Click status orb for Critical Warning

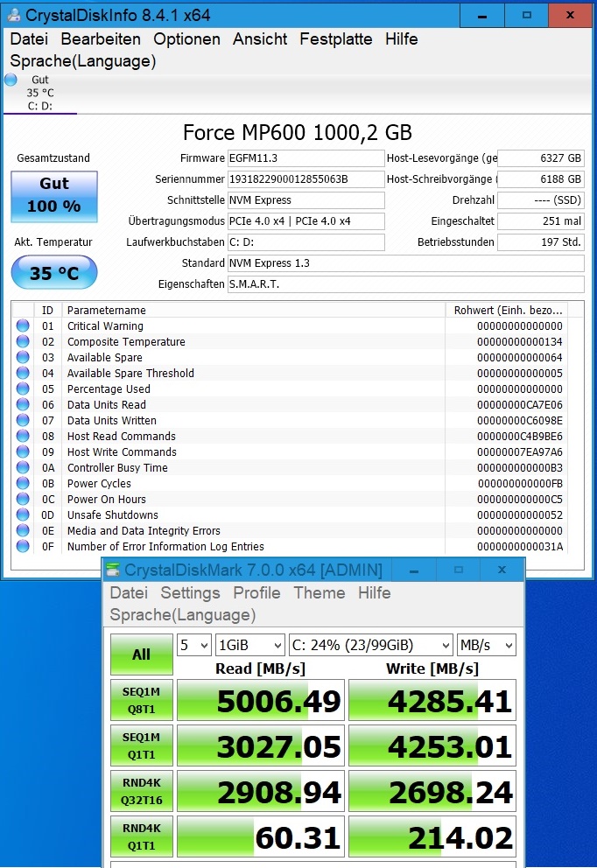click(x=23, y=325)
